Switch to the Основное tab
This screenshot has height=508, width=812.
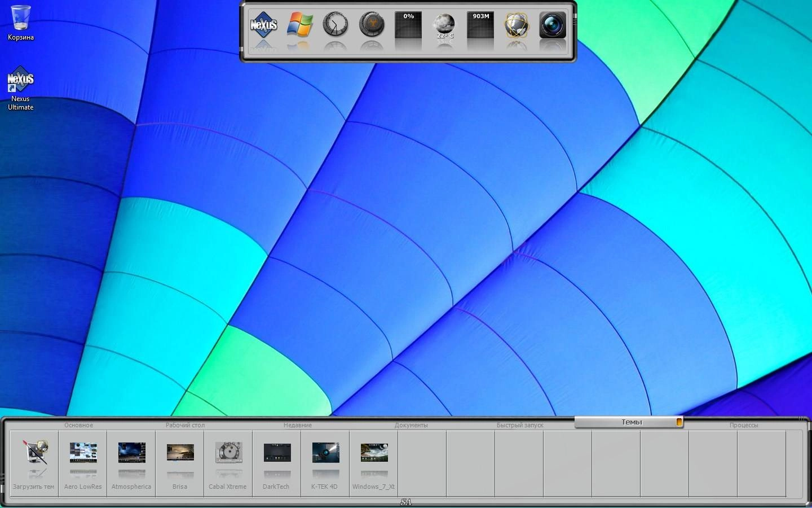click(x=78, y=425)
